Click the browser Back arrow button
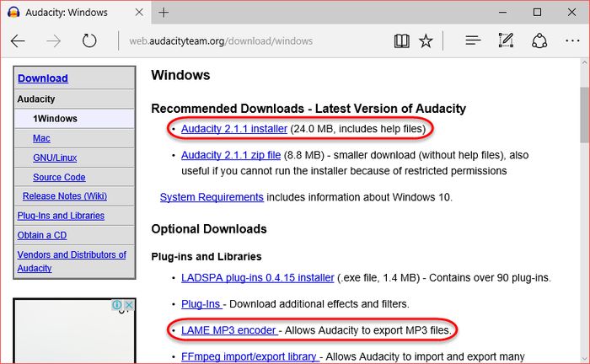The image size is (590, 364). tap(18, 40)
